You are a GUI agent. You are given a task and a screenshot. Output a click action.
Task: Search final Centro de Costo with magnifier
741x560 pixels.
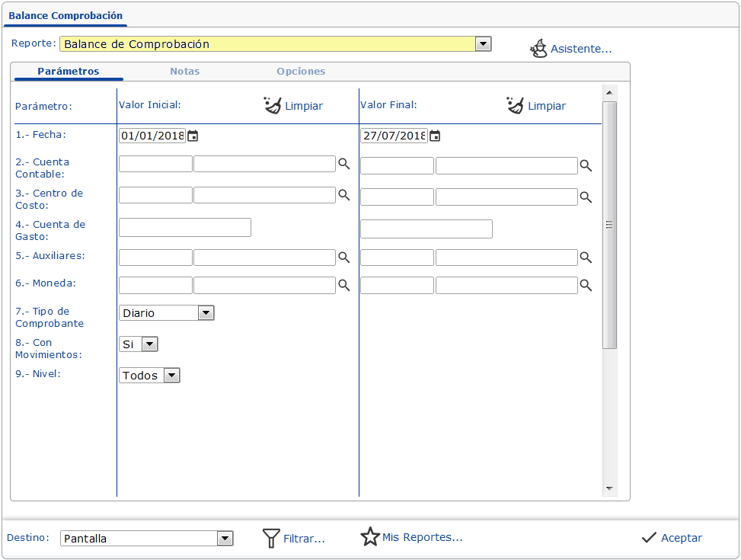(x=586, y=197)
